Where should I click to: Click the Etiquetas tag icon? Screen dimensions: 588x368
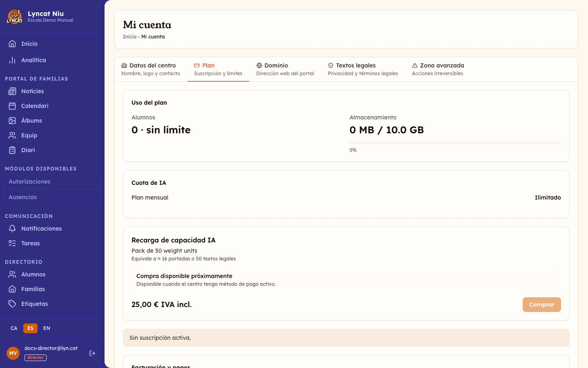(12, 304)
